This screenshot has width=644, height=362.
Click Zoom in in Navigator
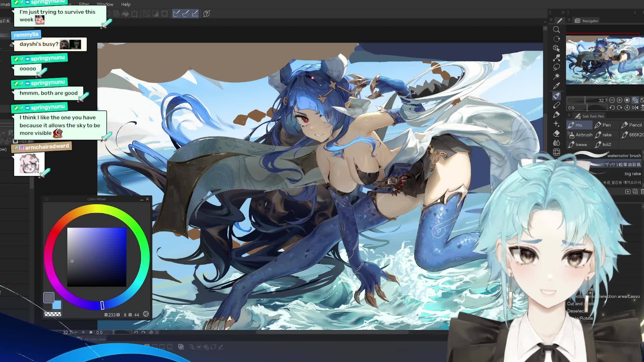click(x=620, y=100)
